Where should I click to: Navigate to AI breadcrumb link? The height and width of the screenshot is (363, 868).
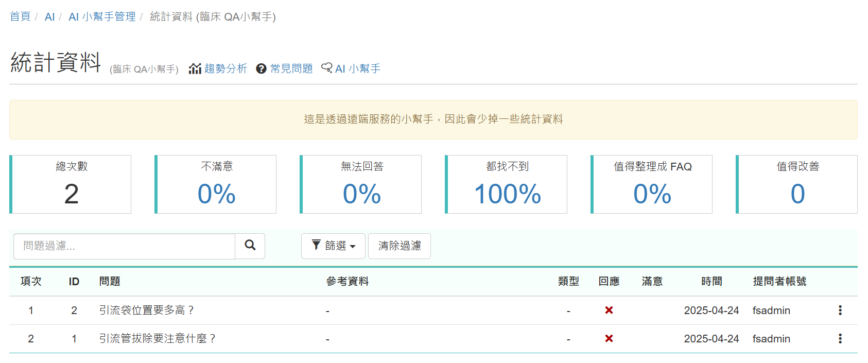49,16
